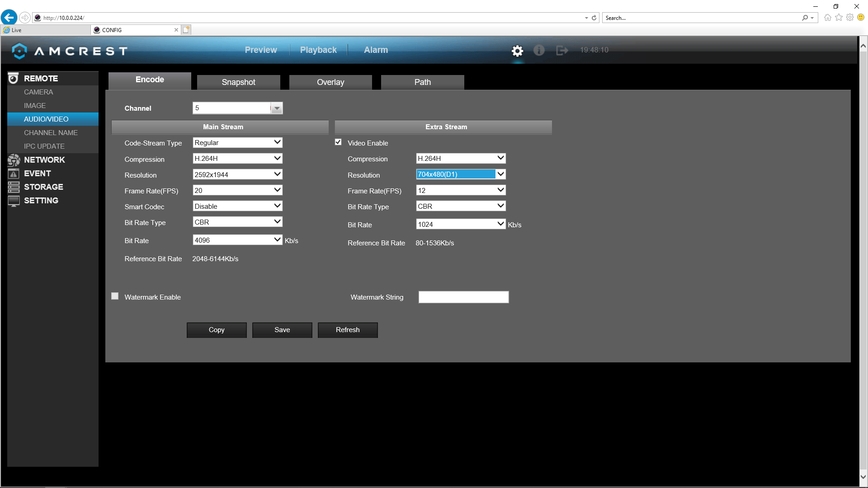Select CHANNEL NAME in the sidebar
This screenshot has height=488, width=868.
(52, 133)
